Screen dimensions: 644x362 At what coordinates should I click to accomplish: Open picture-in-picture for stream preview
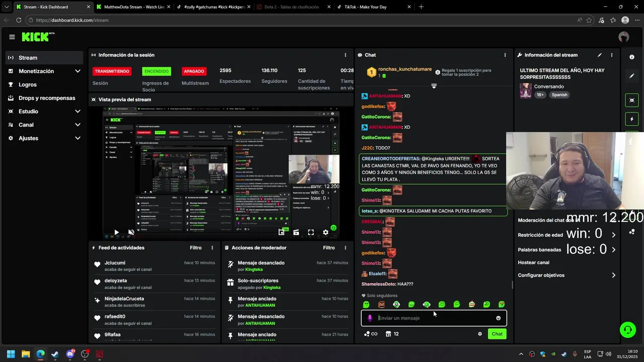click(282, 232)
